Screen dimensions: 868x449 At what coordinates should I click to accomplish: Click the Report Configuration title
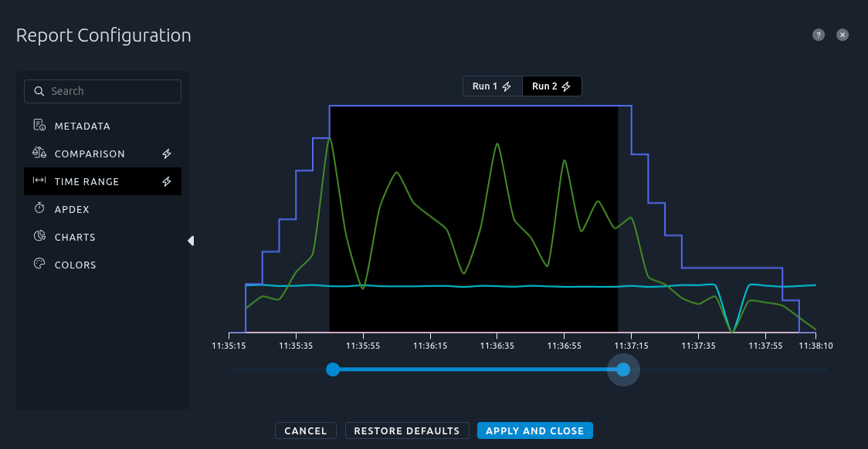(103, 35)
